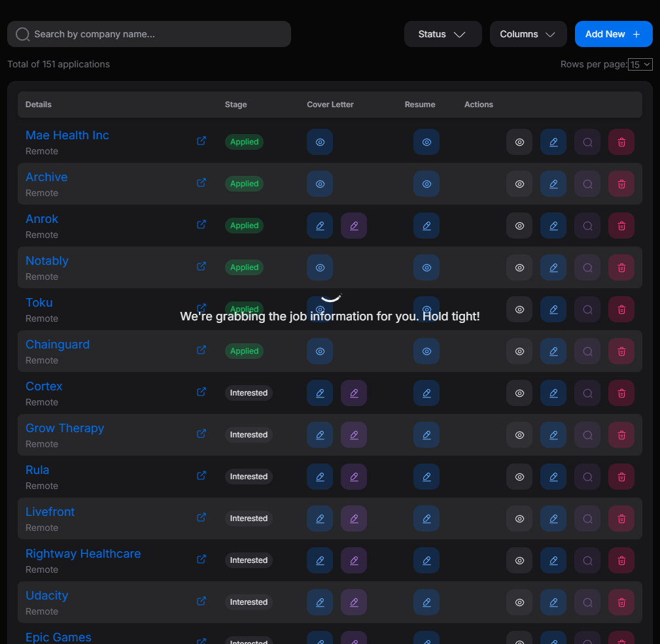The width and height of the screenshot is (660, 644).
Task: Delete the Cortex application
Action: [621, 393]
